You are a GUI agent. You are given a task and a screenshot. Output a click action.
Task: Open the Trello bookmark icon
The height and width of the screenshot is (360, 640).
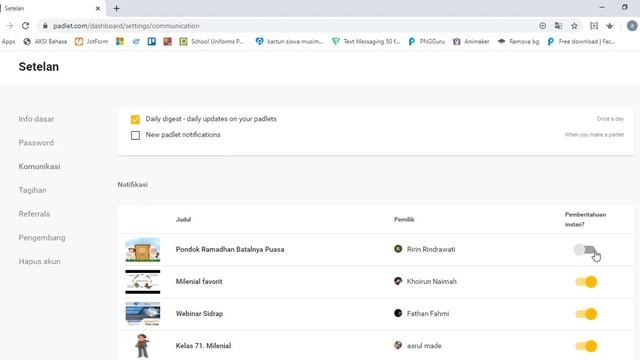(x=152, y=42)
